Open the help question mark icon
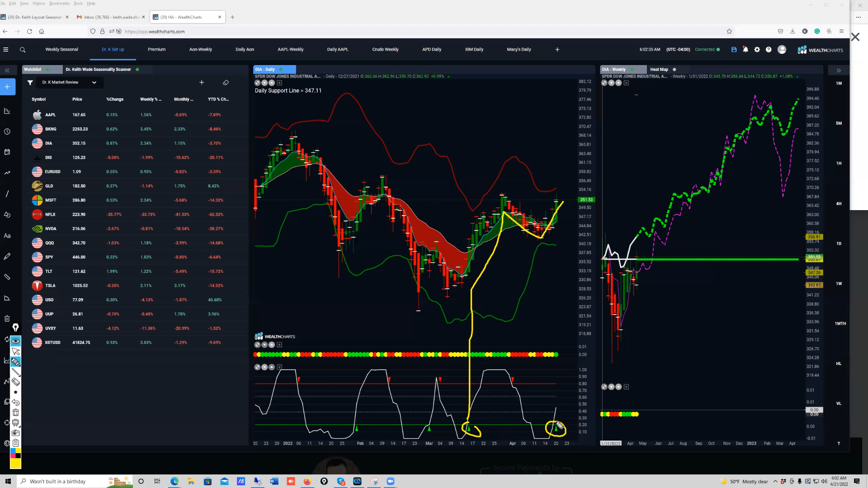The height and width of the screenshot is (488, 868). pos(769,50)
